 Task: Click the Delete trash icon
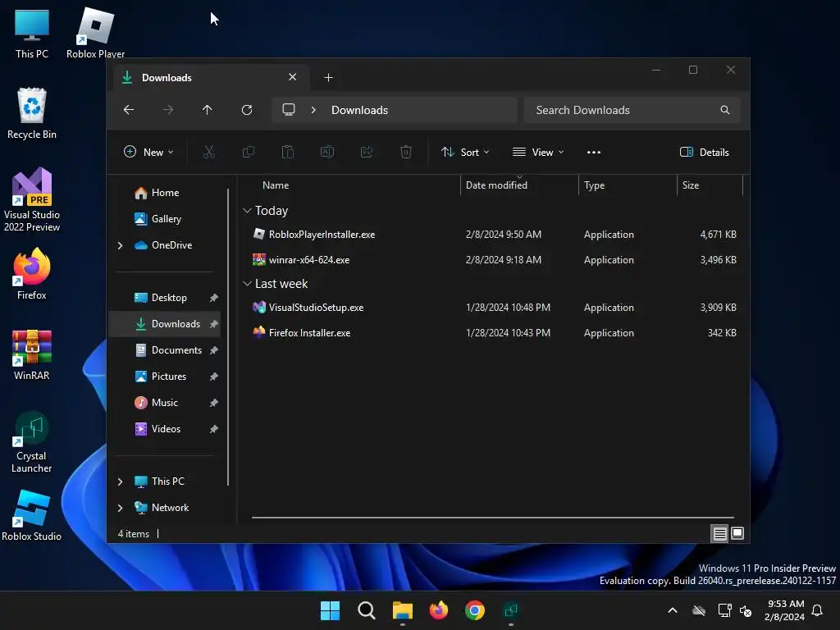[406, 152]
